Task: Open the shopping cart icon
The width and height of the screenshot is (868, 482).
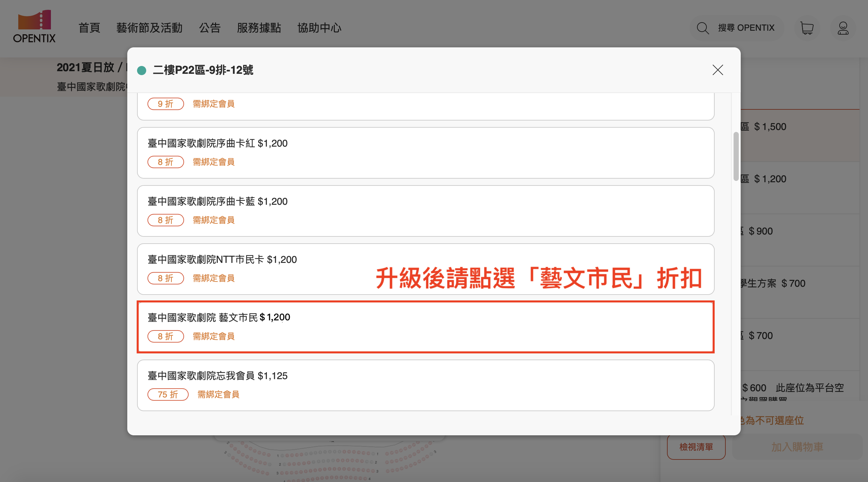Action: (x=807, y=28)
